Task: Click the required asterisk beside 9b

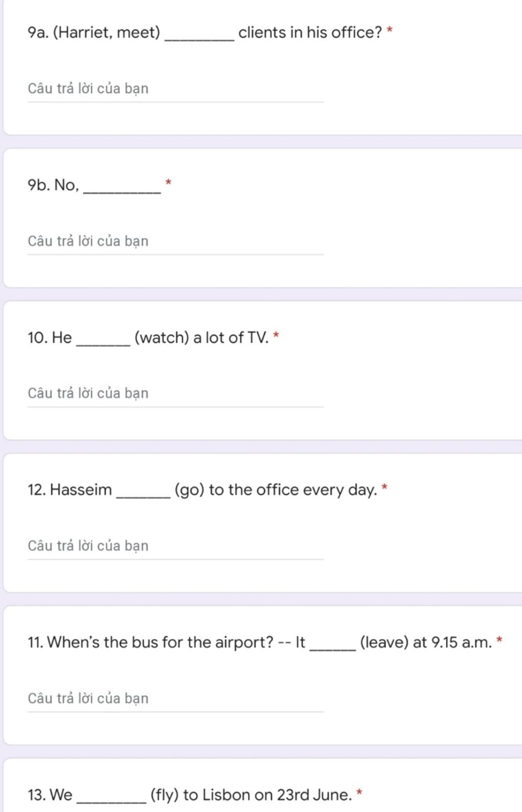Action: tap(168, 182)
